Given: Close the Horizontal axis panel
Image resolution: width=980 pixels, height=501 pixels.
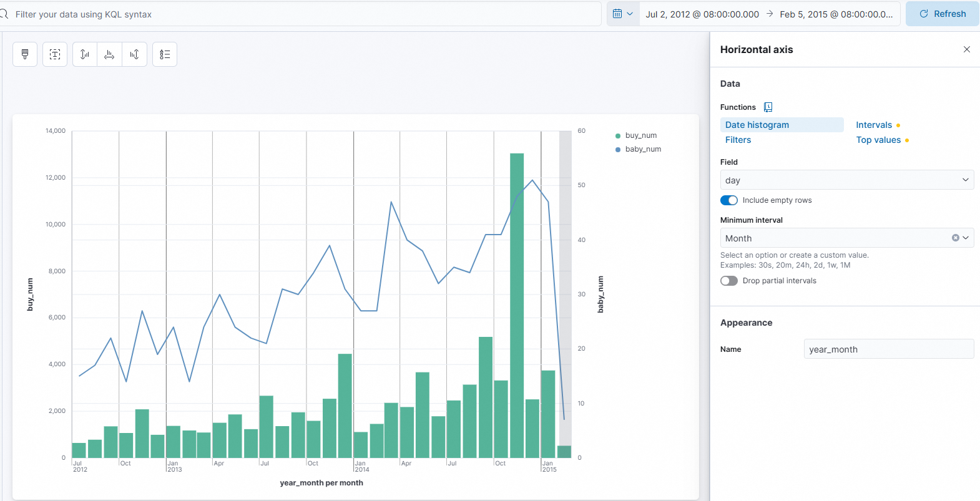Looking at the screenshot, I should [x=966, y=49].
